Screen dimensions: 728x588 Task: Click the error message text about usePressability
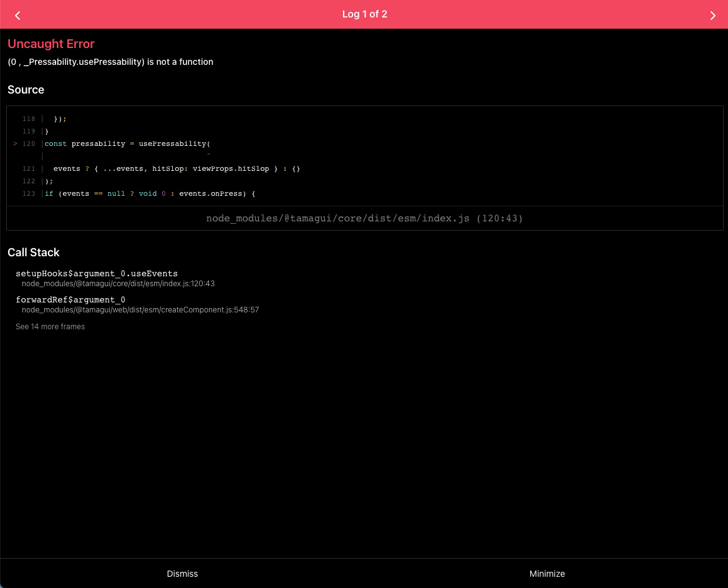coord(110,62)
